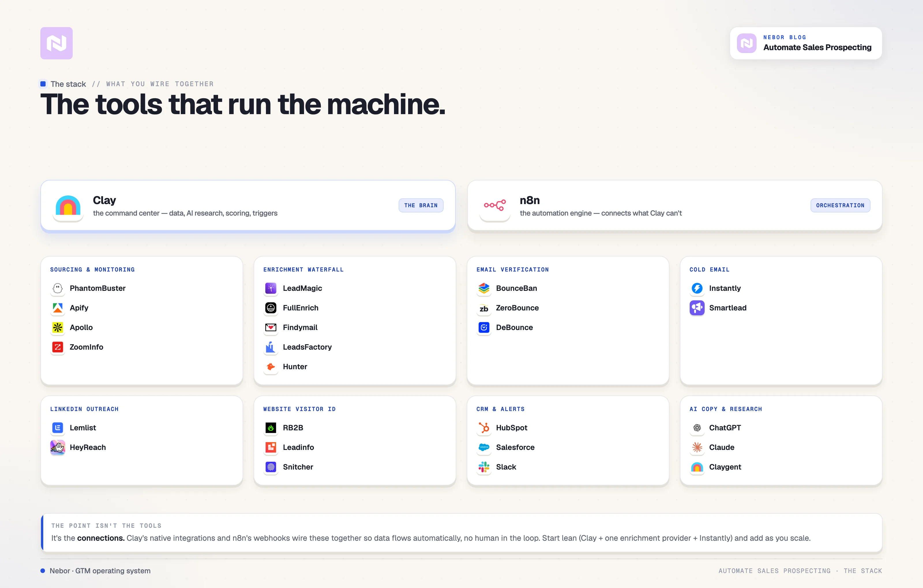Viewport: 923px width, 588px height.
Task: Click THE POINT ISN'T THE TOOLS label
Action: [x=106, y=525]
